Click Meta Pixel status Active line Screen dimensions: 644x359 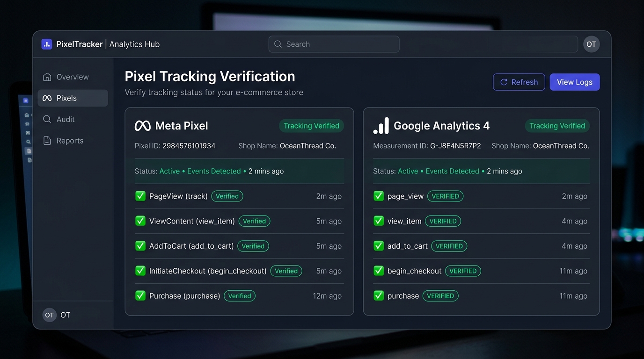click(239, 171)
